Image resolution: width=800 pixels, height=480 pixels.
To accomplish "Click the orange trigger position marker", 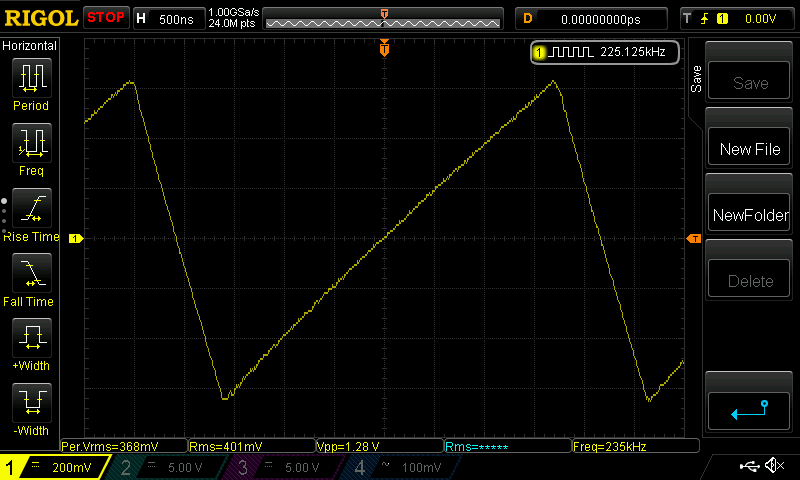I will click(384, 49).
